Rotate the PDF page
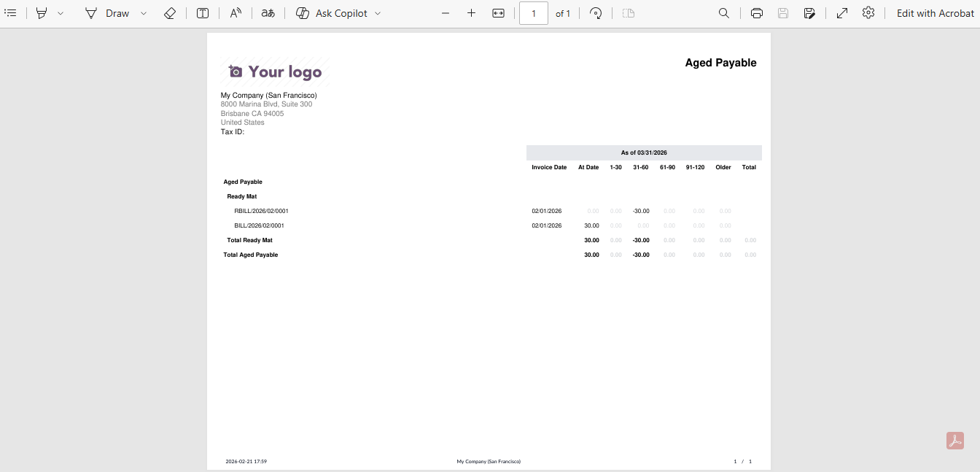980x472 pixels. pyautogui.click(x=596, y=13)
